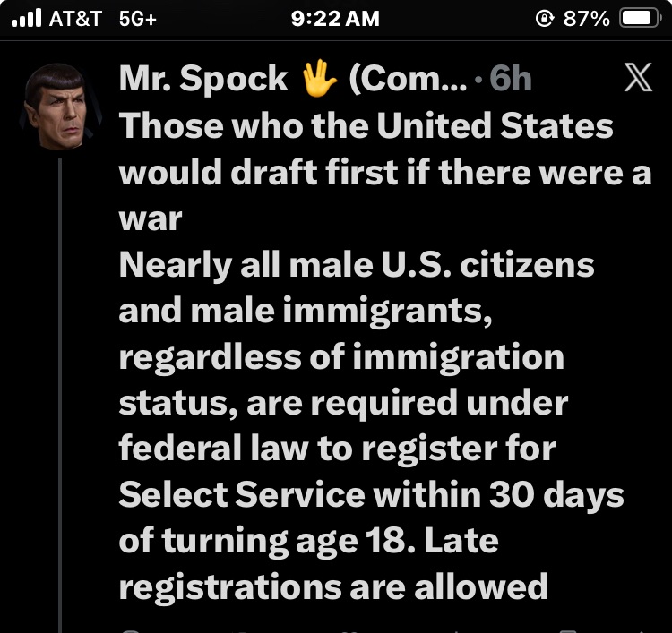Tap the "Those who the United States" line
Viewport: 672px width, 633px height.
click(366, 126)
